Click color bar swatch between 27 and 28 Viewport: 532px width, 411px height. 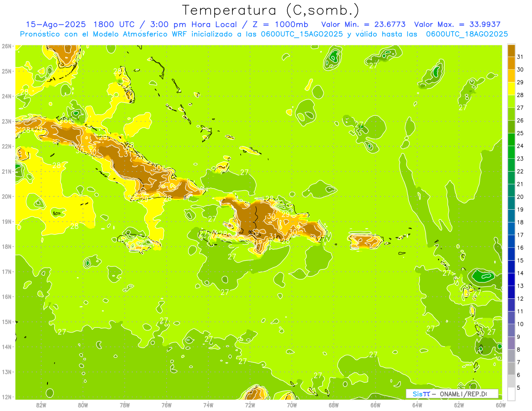coord(511,102)
